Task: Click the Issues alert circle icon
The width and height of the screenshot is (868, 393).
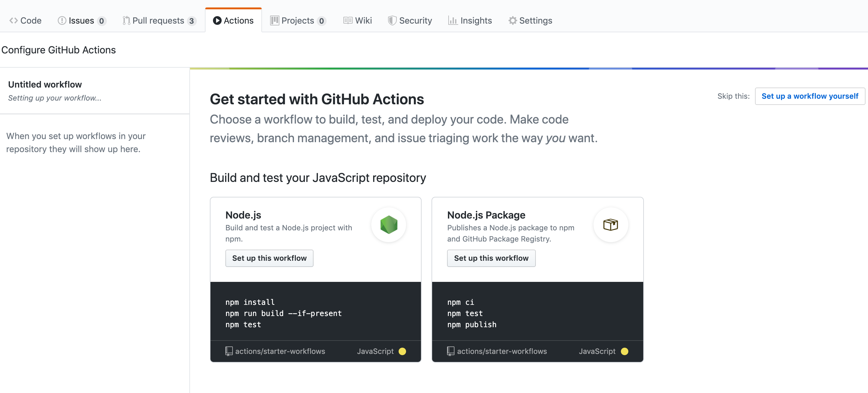Action: [x=62, y=20]
